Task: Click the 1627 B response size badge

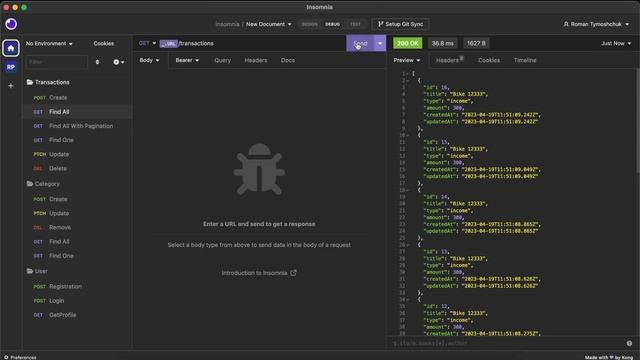Action: pos(476,43)
